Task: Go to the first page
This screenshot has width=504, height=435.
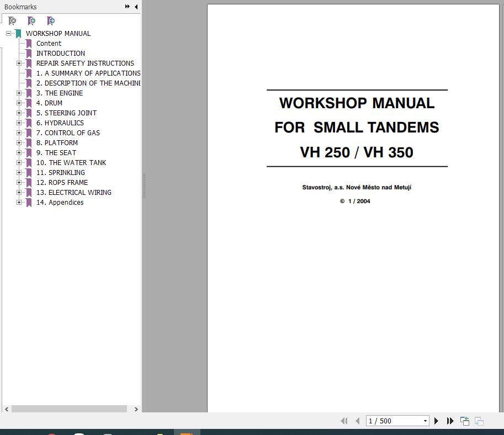Action: 344,421
